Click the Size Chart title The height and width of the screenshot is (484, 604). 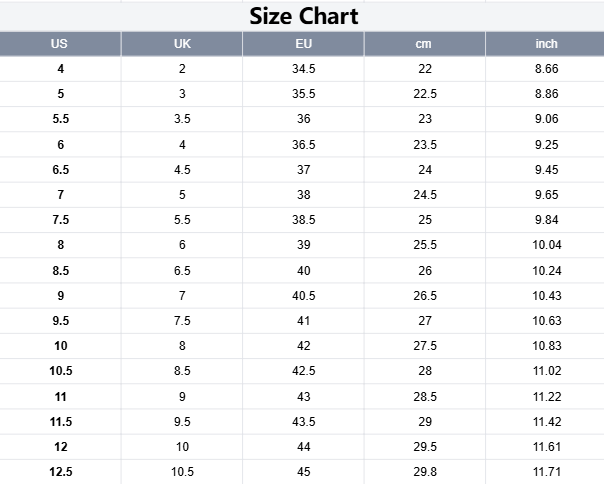(303, 16)
